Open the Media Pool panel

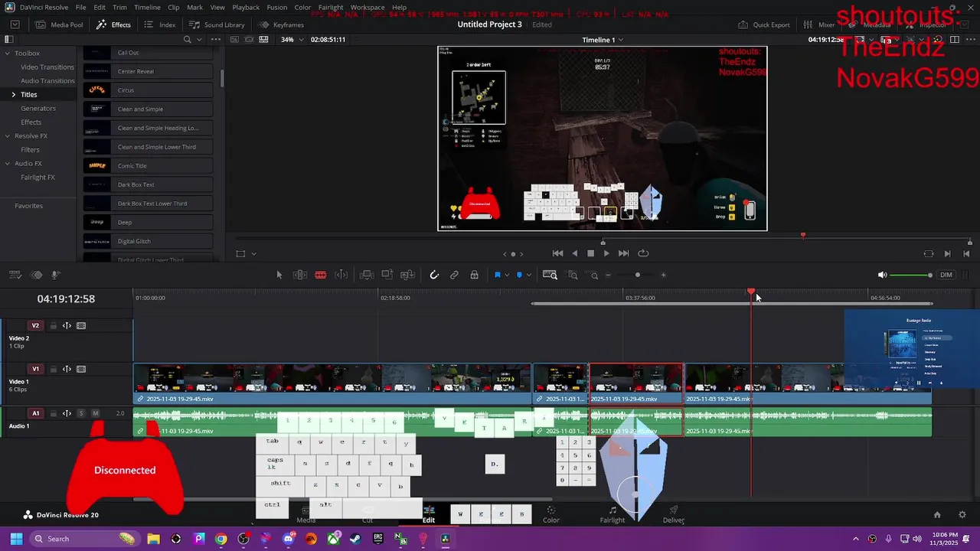point(58,24)
